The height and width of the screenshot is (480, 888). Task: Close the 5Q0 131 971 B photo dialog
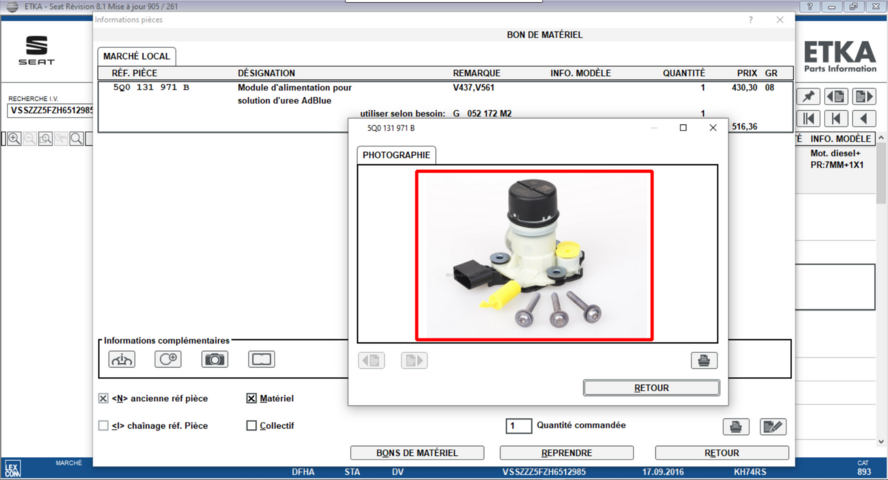[713, 128]
